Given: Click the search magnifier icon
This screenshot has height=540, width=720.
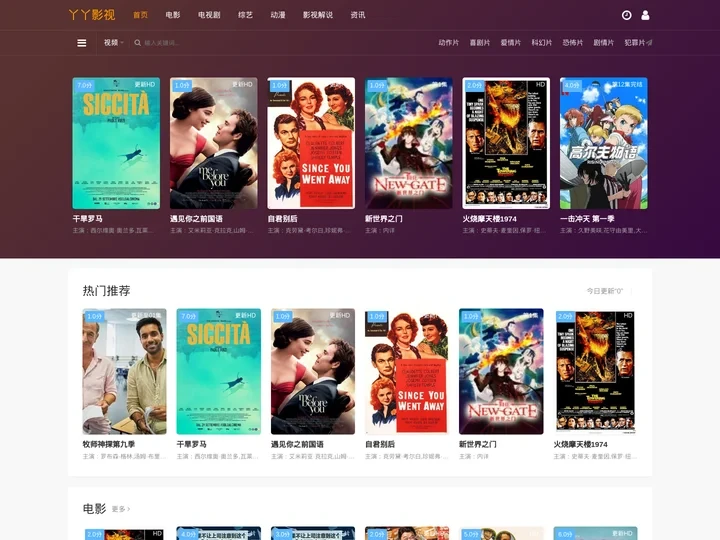Looking at the screenshot, I should click(x=137, y=43).
